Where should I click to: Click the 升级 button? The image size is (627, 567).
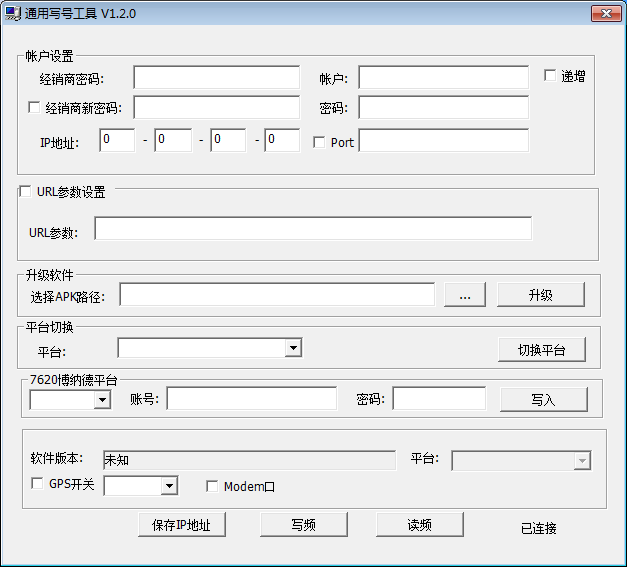pyautogui.click(x=541, y=295)
